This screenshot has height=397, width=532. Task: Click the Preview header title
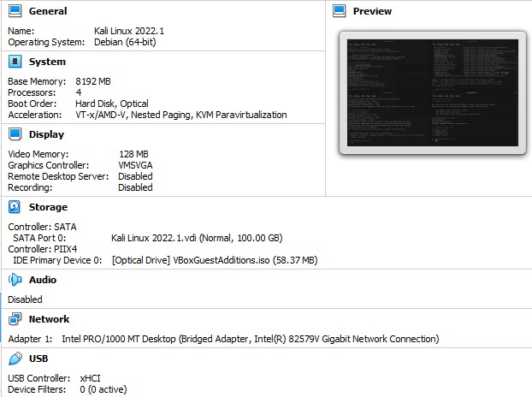tap(372, 11)
